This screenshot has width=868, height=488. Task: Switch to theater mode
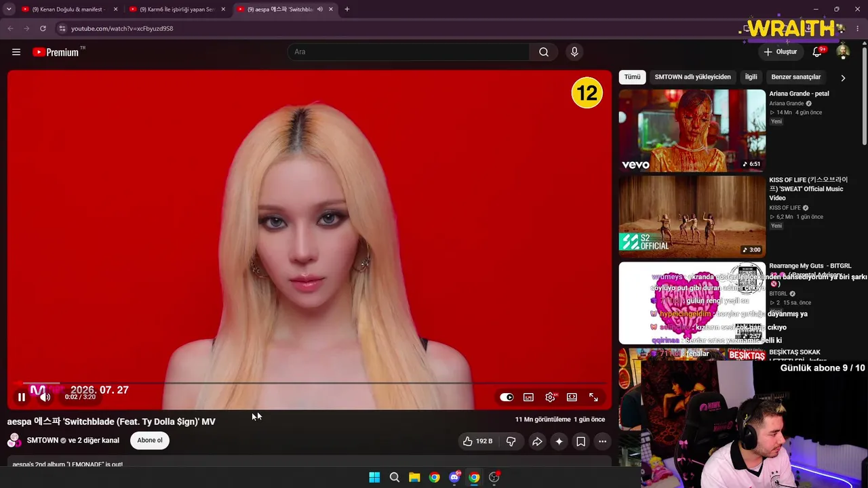coord(572,397)
